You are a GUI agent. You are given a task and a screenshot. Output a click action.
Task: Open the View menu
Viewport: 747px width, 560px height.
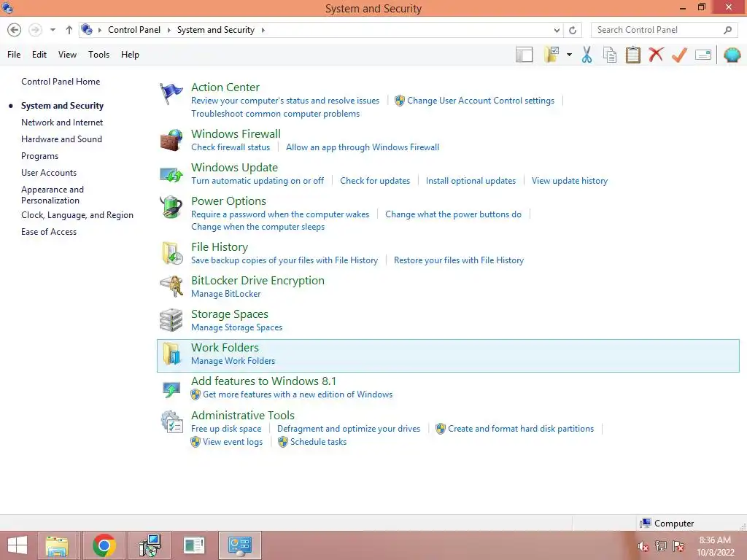pos(67,55)
